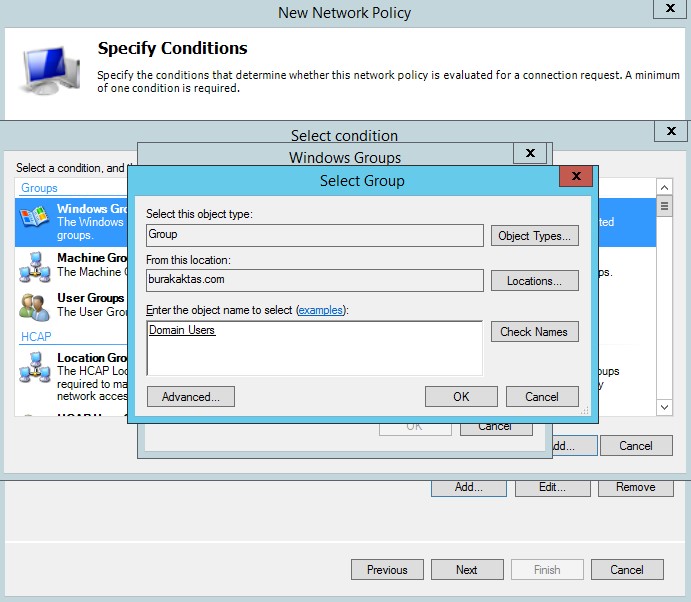The width and height of the screenshot is (691, 602).
Task: Close the Select condition dialog
Action: (671, 131)
